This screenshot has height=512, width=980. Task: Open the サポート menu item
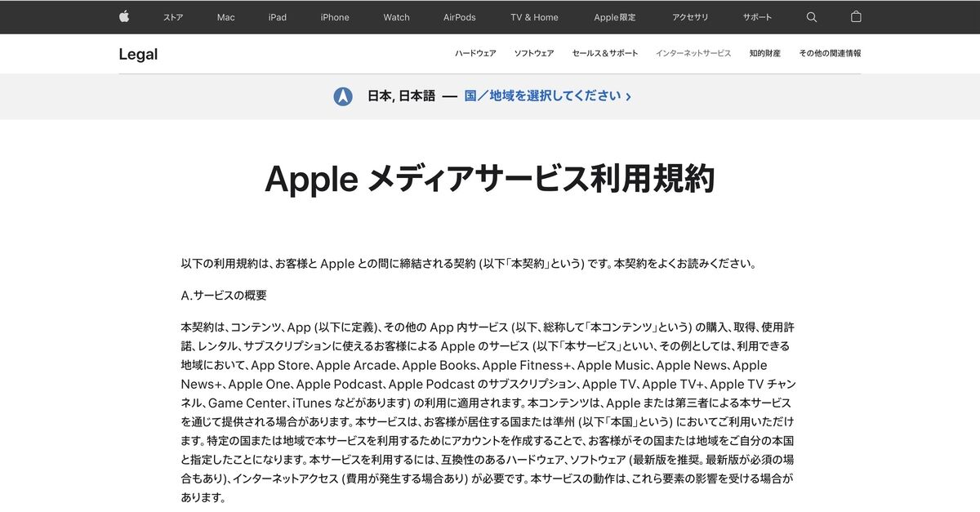[x=758, y=17]
